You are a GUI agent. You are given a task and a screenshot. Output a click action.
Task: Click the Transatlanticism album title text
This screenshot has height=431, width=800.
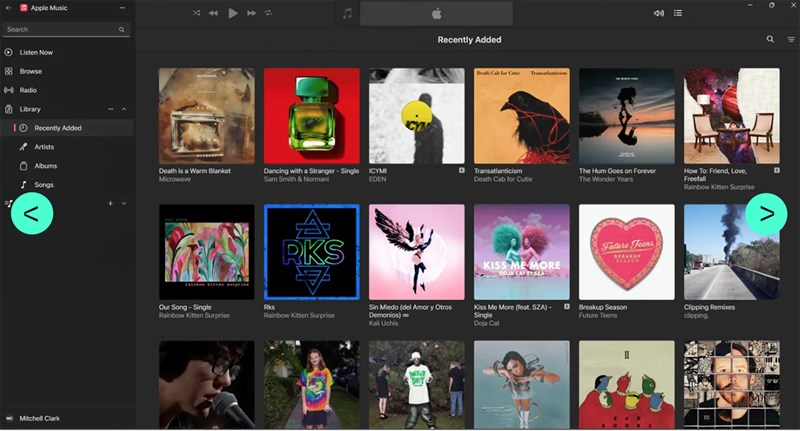pyautogui.click(x=498, y=171)
